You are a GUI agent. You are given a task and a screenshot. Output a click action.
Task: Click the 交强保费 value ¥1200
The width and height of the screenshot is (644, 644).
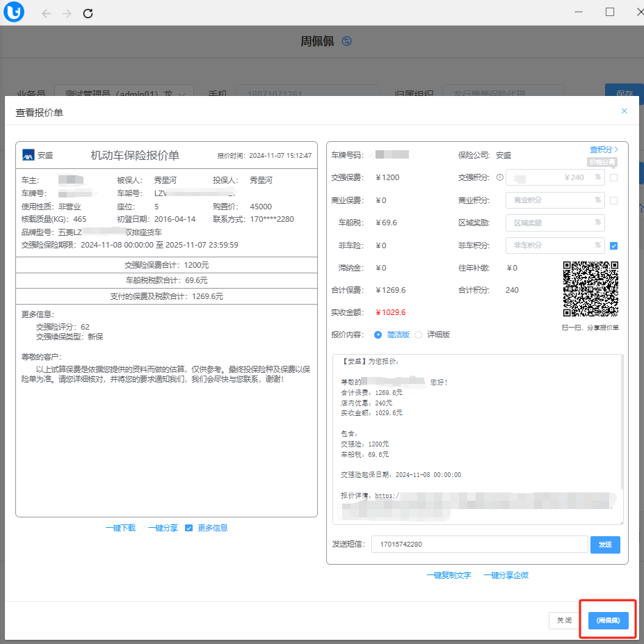(387, 177)
